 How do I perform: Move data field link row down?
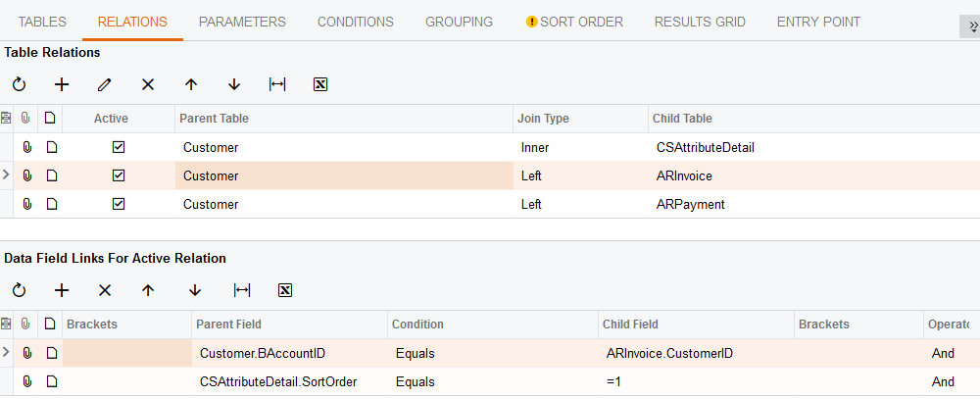(x=195, y=290)
